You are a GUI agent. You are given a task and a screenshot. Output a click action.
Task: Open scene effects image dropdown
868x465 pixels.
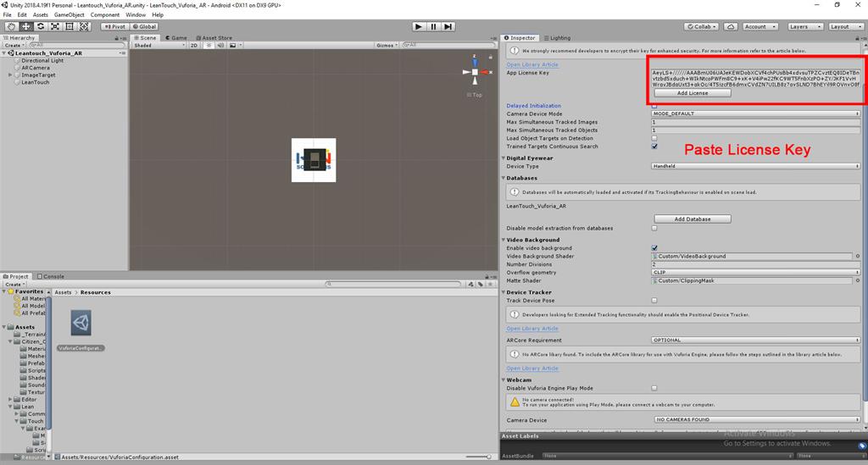(x=236, y=46)
